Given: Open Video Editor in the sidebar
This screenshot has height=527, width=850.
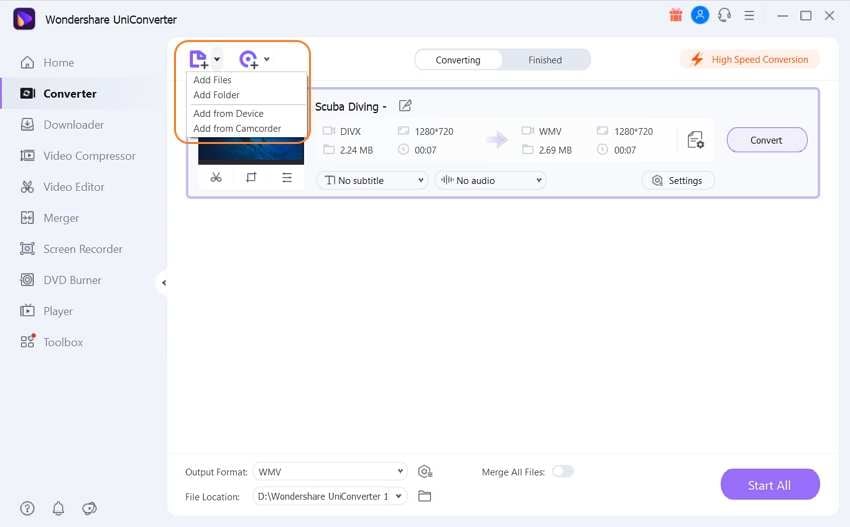Looking at the screenshot, I should [x=74, y=187].
